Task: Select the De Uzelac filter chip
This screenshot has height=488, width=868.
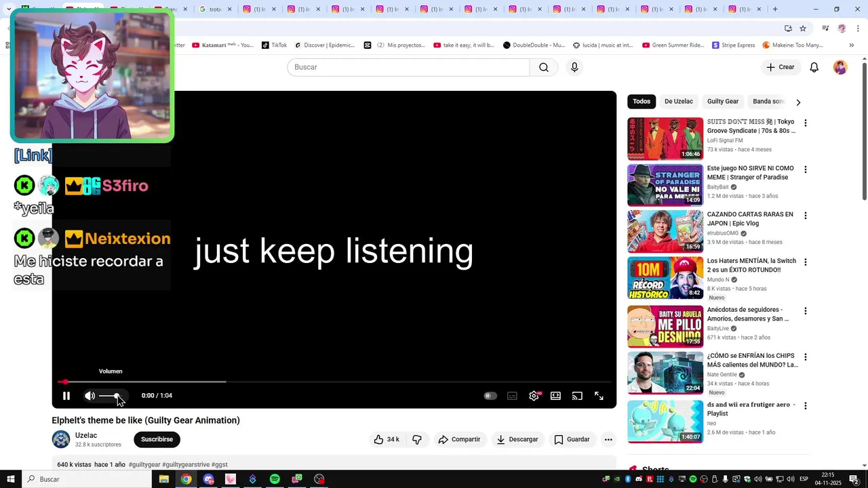Action: point(679,101)
